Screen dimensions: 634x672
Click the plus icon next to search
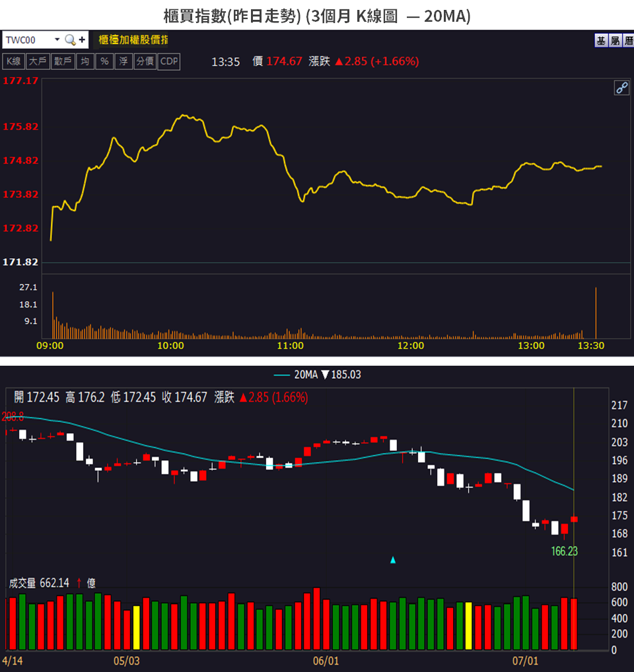pyautogui.click(x=82, y=40)
